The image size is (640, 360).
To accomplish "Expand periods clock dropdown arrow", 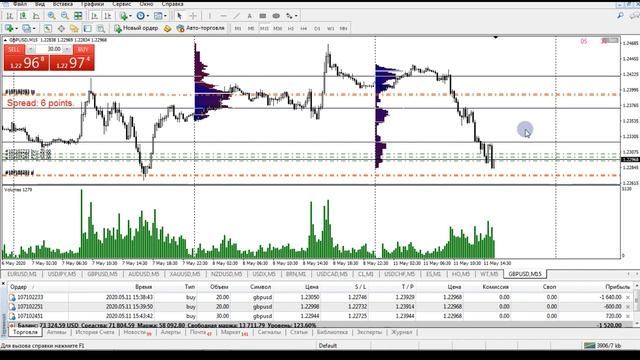I will [148, 16].
